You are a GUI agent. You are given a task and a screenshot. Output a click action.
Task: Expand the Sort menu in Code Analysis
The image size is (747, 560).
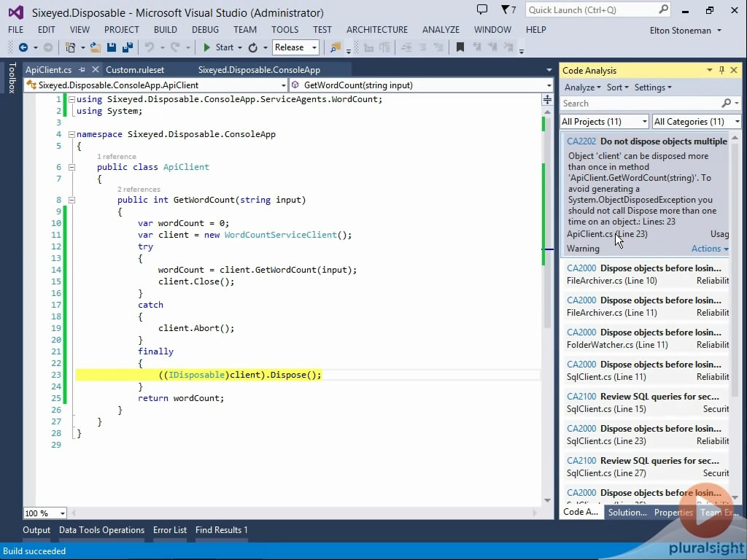click(x=617, y=87)
